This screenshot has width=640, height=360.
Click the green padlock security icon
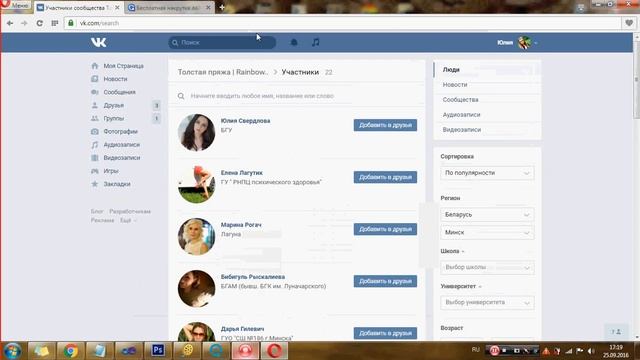pos(71,23)
